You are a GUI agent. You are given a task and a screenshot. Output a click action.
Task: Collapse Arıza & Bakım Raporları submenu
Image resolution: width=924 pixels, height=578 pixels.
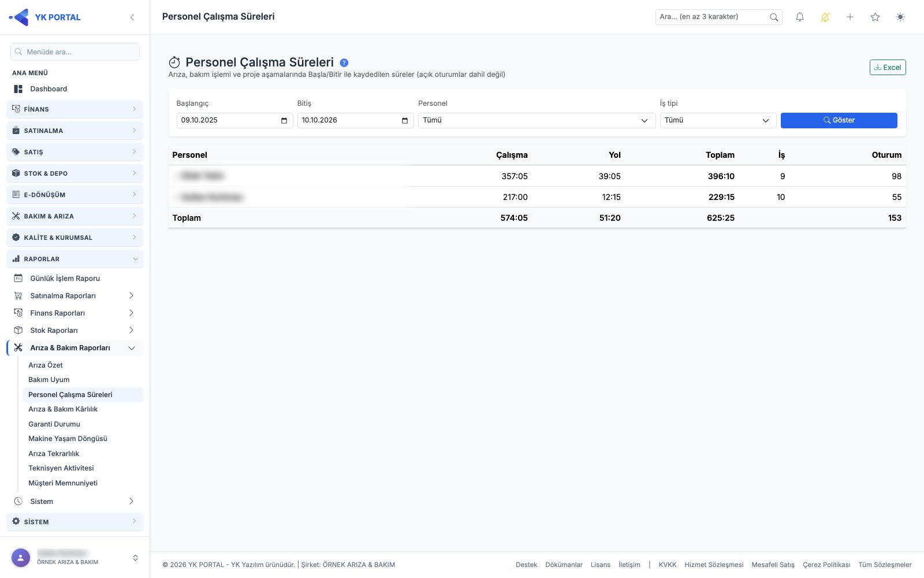pyautogui.click(x=75, y=348)
